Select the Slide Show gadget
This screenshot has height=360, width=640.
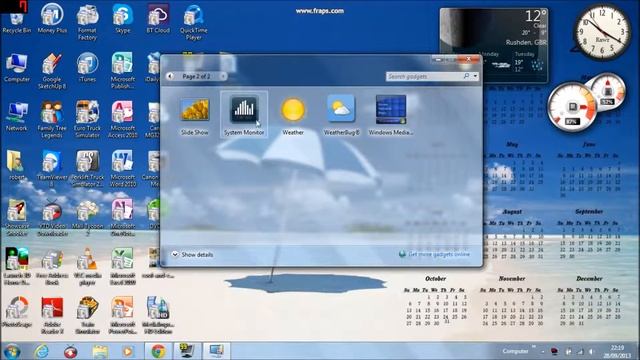tap(195, 116)
